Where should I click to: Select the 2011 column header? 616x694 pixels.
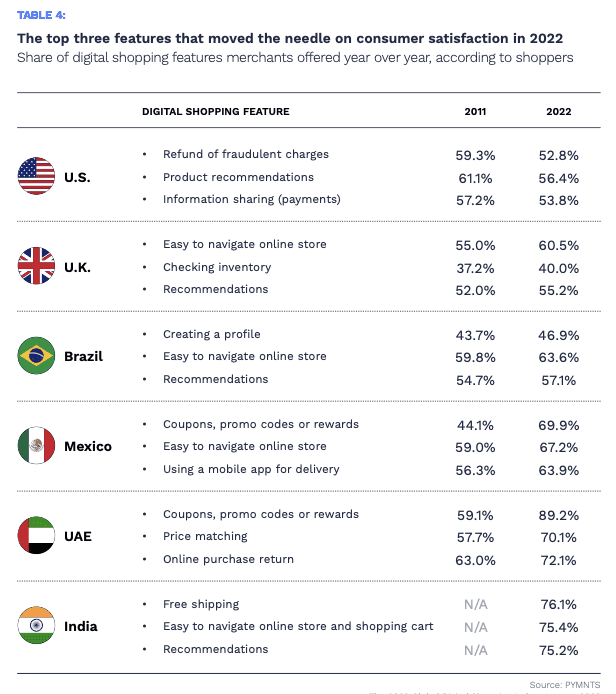476,112
